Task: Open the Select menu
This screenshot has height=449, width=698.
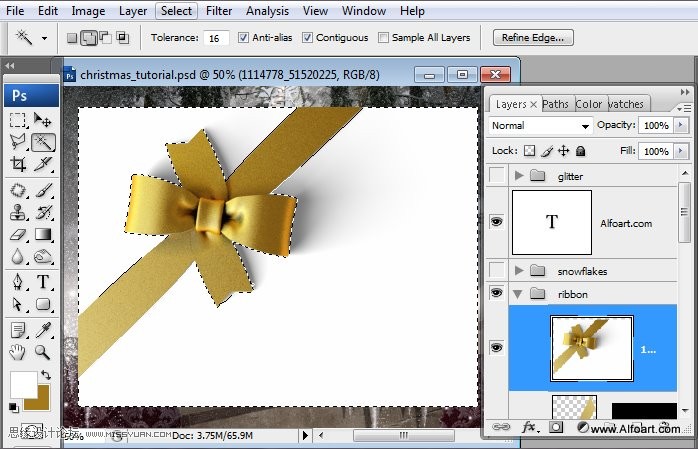Action: point(176,11)
